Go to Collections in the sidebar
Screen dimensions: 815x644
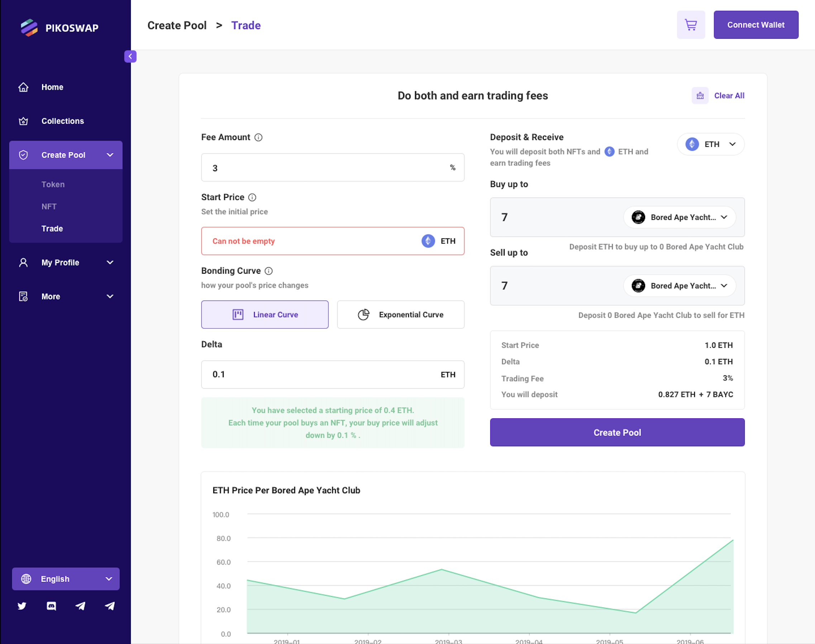63,121
